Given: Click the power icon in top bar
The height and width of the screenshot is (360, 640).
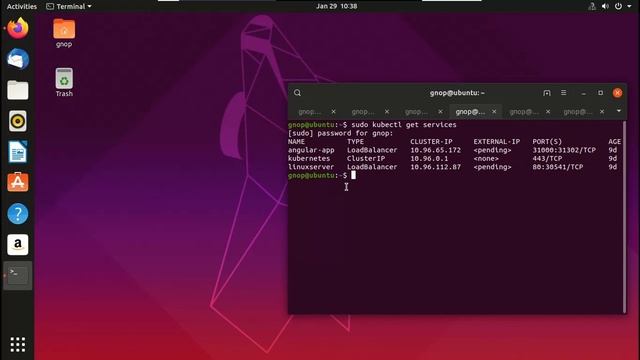Looking at the screenshot, I should pyautogui.click(x=618, y=6).
